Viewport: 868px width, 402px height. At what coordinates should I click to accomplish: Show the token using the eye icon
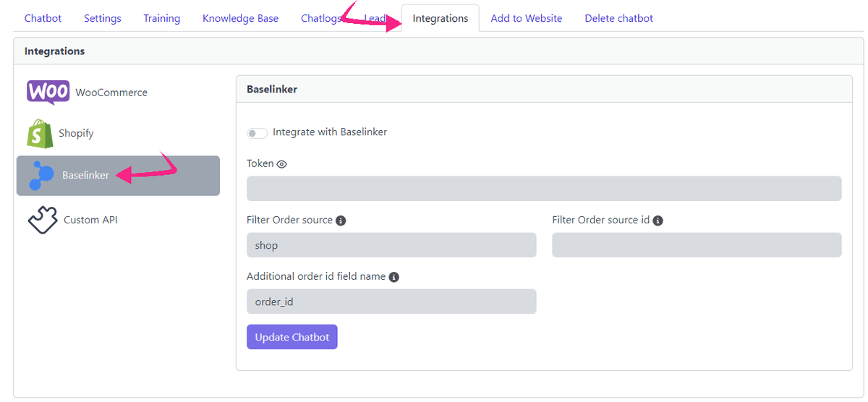[282, 164]
